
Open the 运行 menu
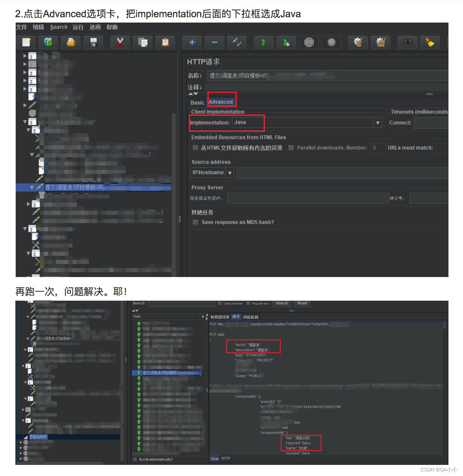click(78, 27)
